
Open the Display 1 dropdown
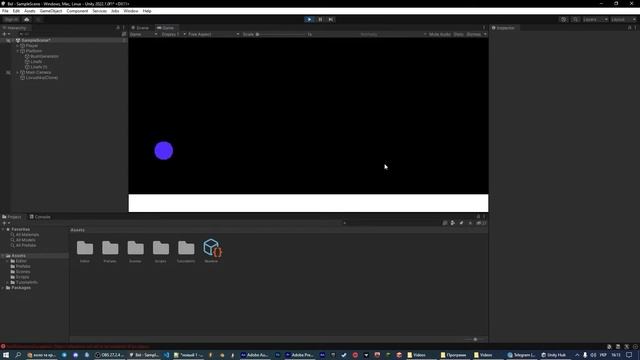[x=173, y=34]
